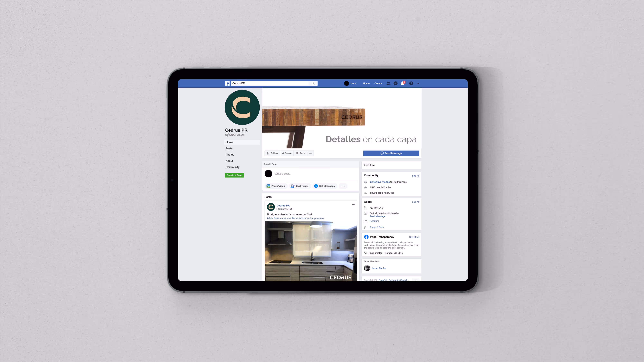Click the Facebook logo icon
644x362 pixels.
(x=227, y=83)
